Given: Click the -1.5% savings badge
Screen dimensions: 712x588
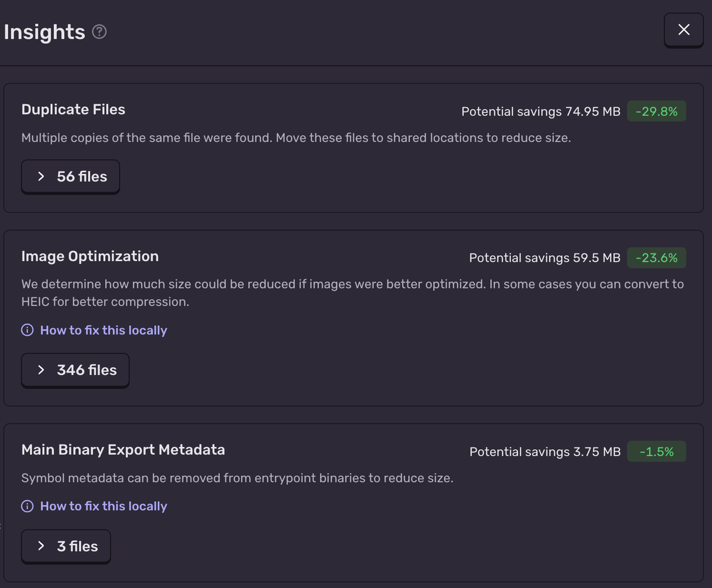Looking at the screenshot, I should (656, 452).
